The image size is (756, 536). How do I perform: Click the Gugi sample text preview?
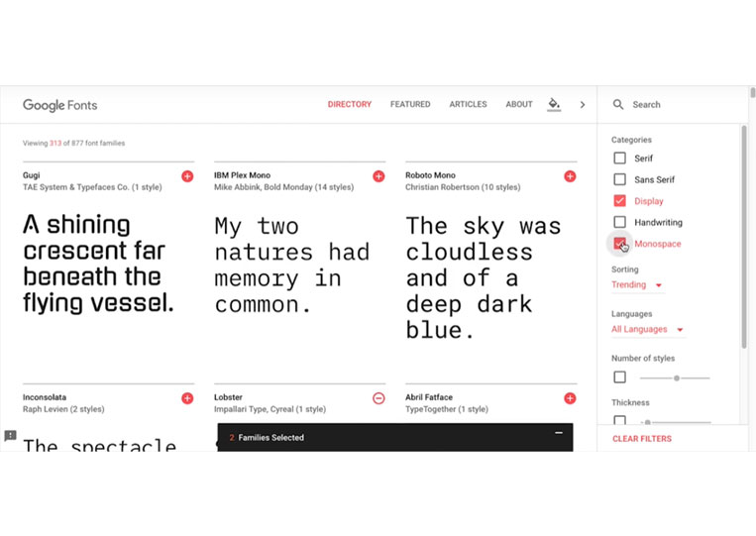coord(98,264)
